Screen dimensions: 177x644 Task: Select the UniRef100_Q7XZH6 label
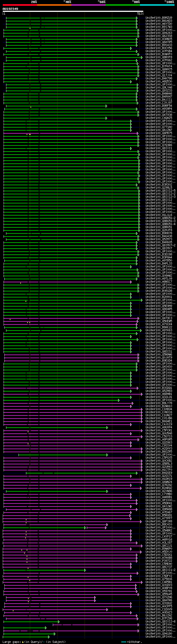[159, 597]
